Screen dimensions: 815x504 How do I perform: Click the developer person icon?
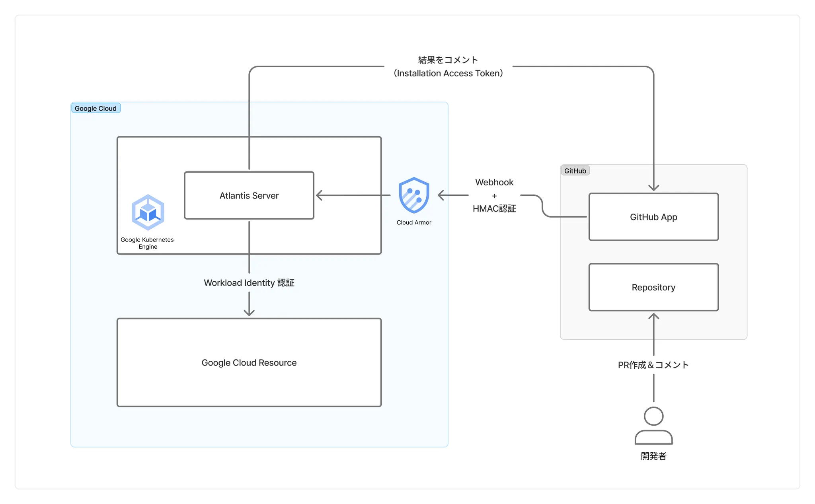pos(653,425)
